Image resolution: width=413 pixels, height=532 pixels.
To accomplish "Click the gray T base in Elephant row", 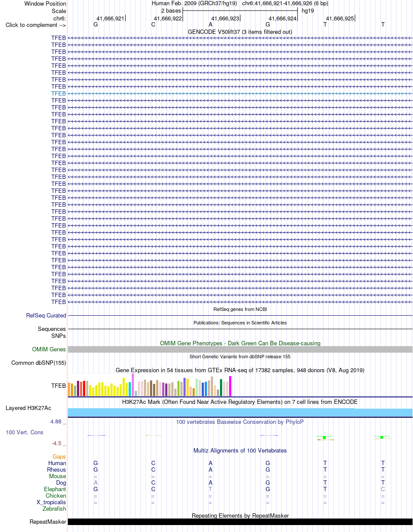I will pos(210,489).
